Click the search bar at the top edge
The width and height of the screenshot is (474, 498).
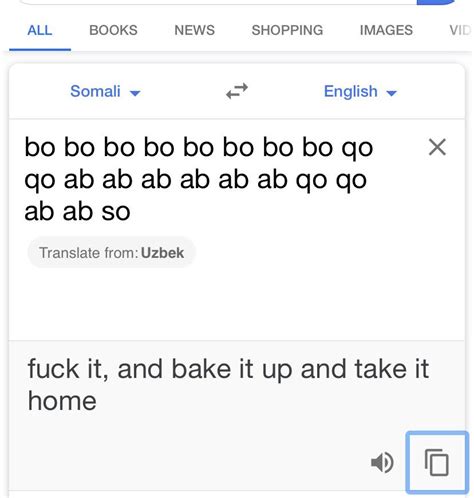tap(218, 2)
